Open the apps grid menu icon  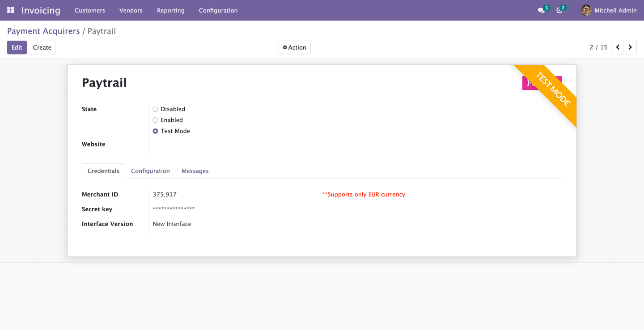(x=11, y=10)
